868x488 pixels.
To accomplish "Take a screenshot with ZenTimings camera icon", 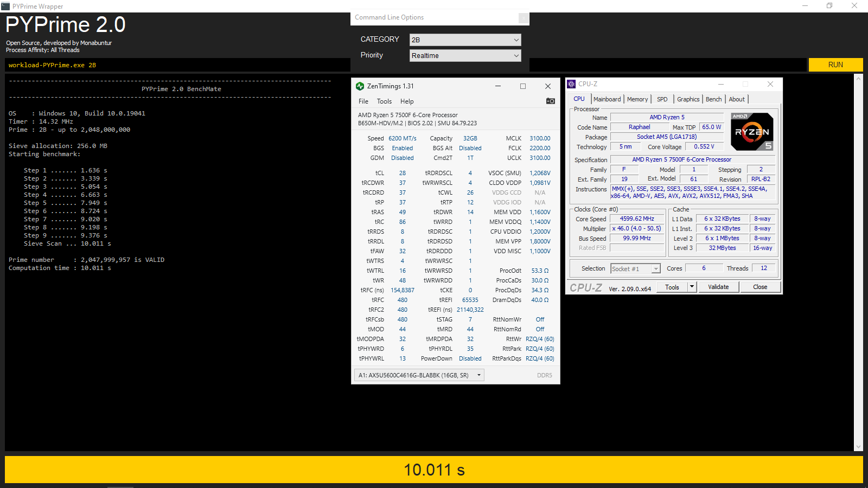I will (550, 101).
